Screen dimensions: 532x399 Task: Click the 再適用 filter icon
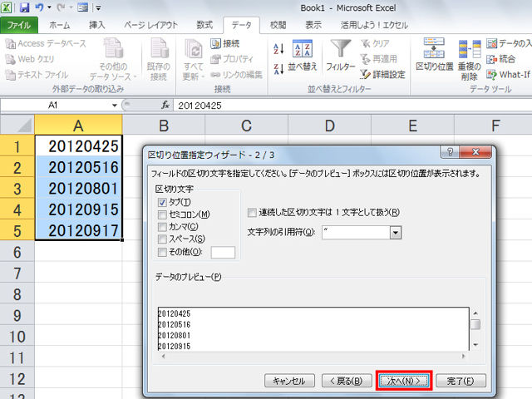(x=366, y=59)
